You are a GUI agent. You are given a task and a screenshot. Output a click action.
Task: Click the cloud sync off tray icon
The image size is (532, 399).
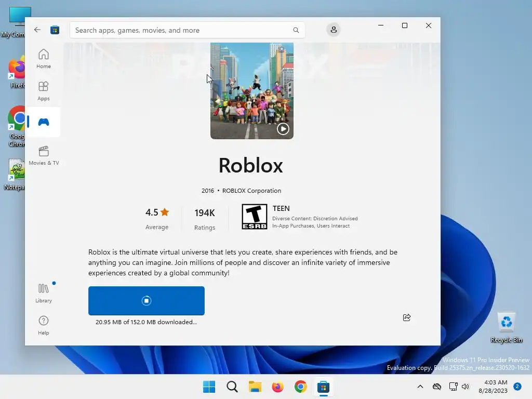[437, 387]
